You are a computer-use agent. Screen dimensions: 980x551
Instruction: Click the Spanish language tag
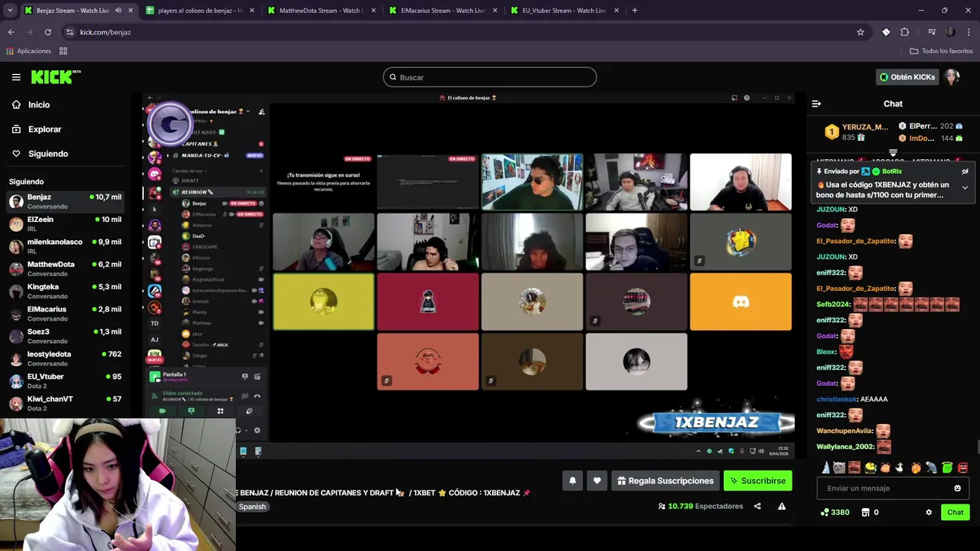pyautogui.click(x=252, y=507)
